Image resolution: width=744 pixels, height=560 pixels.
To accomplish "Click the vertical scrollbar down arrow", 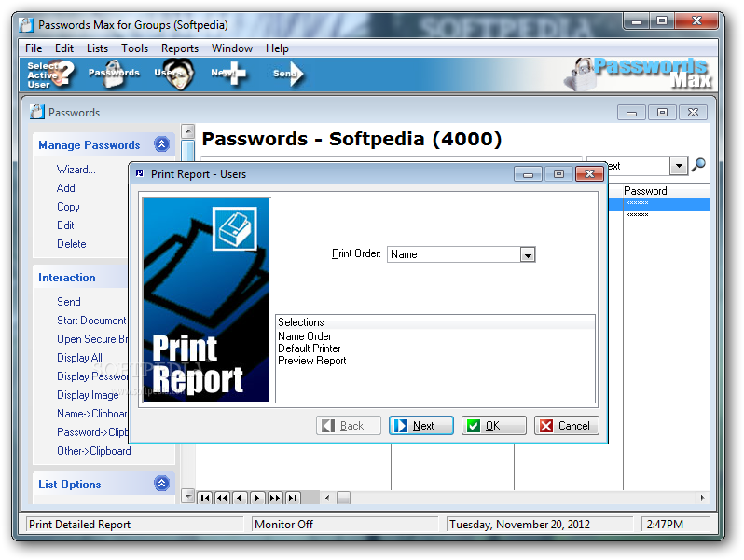I will tap(188, 497).
